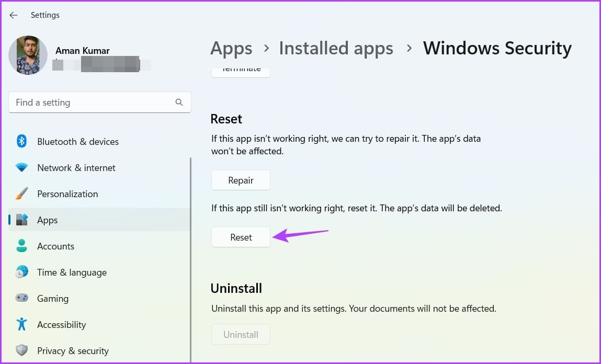
Task: Click the Apps breadcrumb link
Action: [232, 48]
